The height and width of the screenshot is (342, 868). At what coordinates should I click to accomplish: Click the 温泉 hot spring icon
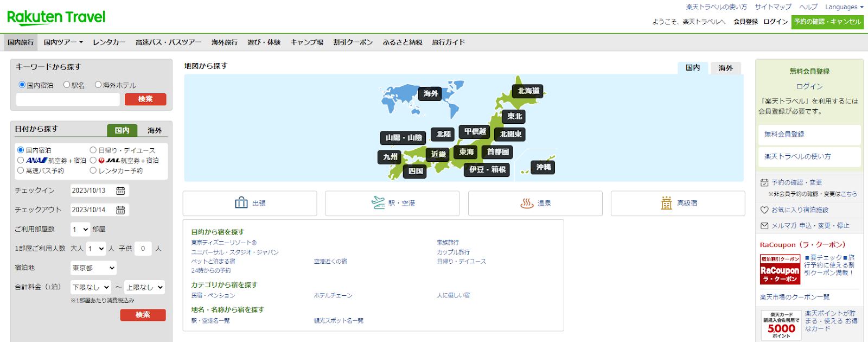[x=527, y=203]
